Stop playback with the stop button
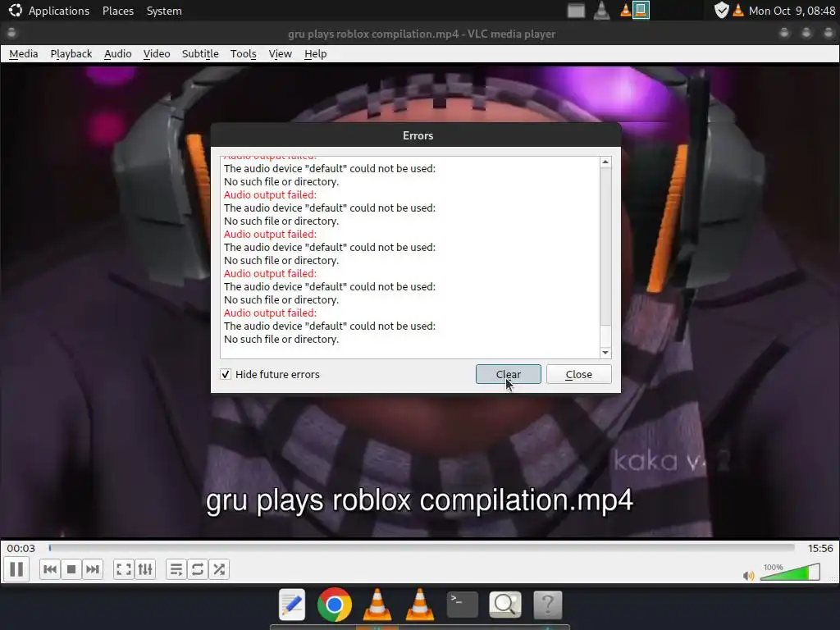This screenshot has width=840, height=630. (x=71, y=569)
